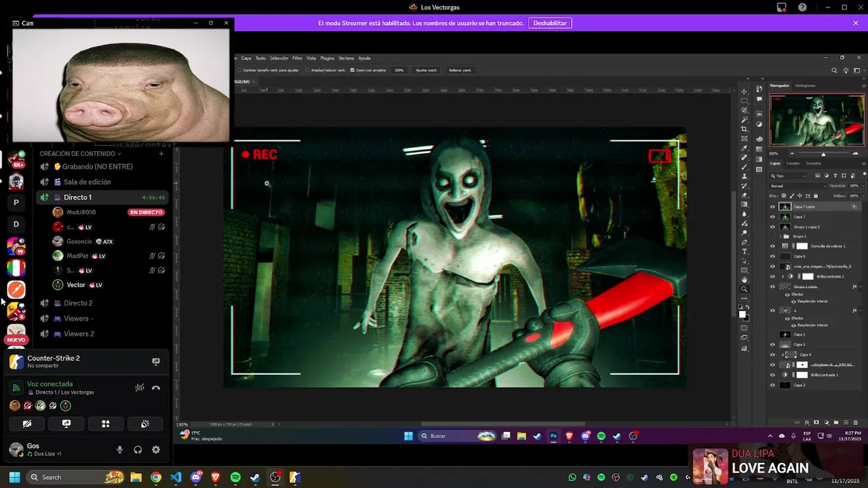Disconnect from the voice channel
This screenshot has width=868, height=488.
point(156,388)
